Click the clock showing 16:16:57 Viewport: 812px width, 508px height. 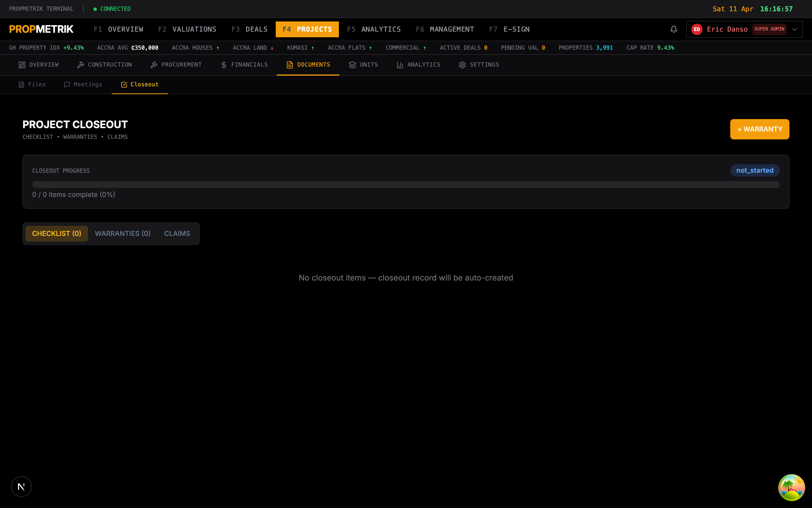click(776, 9)
